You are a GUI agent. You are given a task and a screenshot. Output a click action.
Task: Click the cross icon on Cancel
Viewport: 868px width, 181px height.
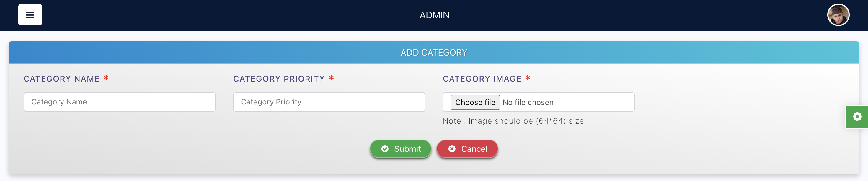(452, 149)
